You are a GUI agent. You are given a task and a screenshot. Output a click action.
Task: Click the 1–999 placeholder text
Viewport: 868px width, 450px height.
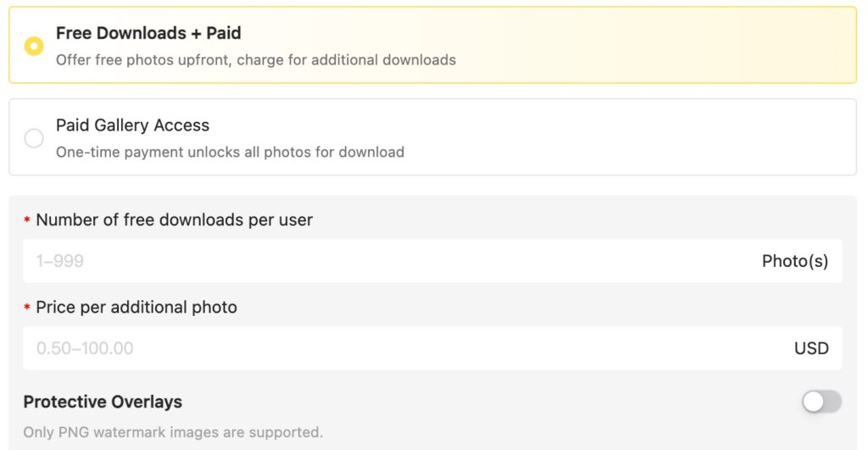[59, 261]
